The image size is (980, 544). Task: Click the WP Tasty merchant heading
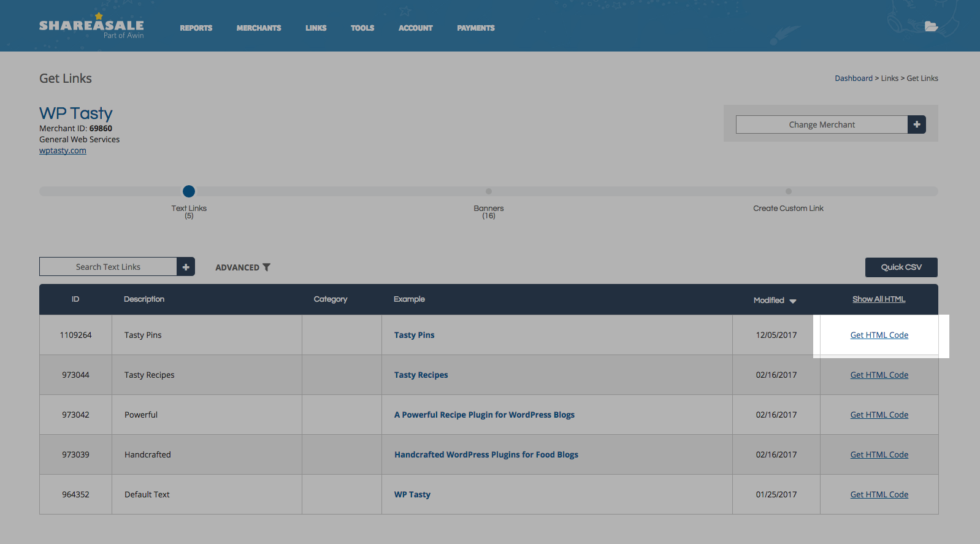pos(76,113)
